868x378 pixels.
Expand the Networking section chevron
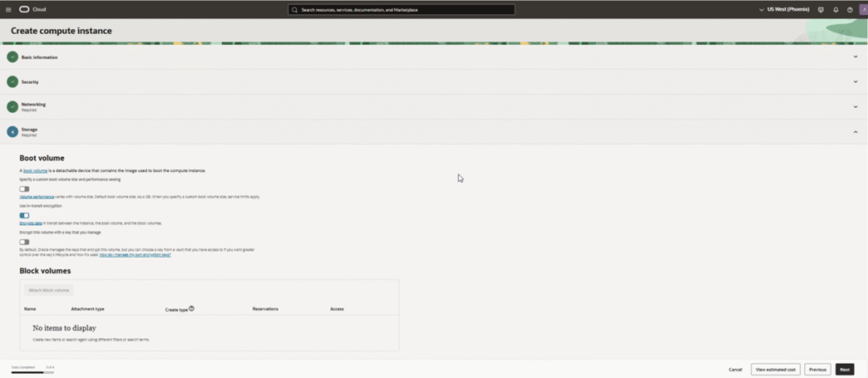click(855, 107)
